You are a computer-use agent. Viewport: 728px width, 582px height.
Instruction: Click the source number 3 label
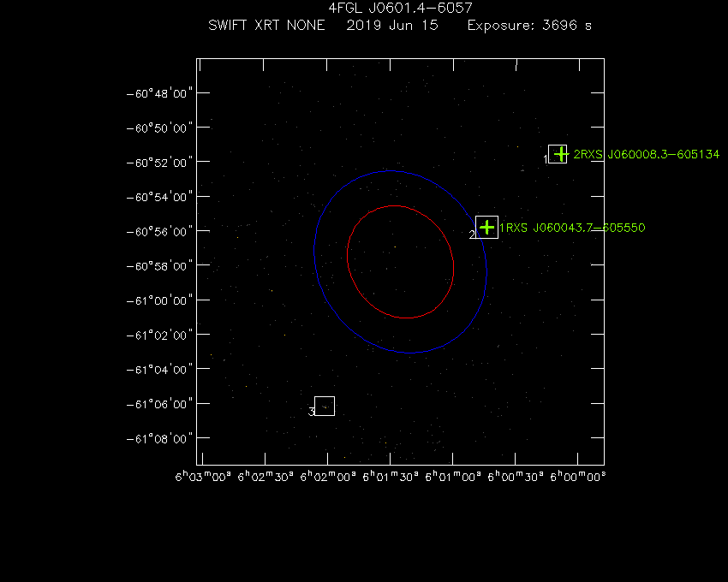pyautogui.click(x=312, y=412)
